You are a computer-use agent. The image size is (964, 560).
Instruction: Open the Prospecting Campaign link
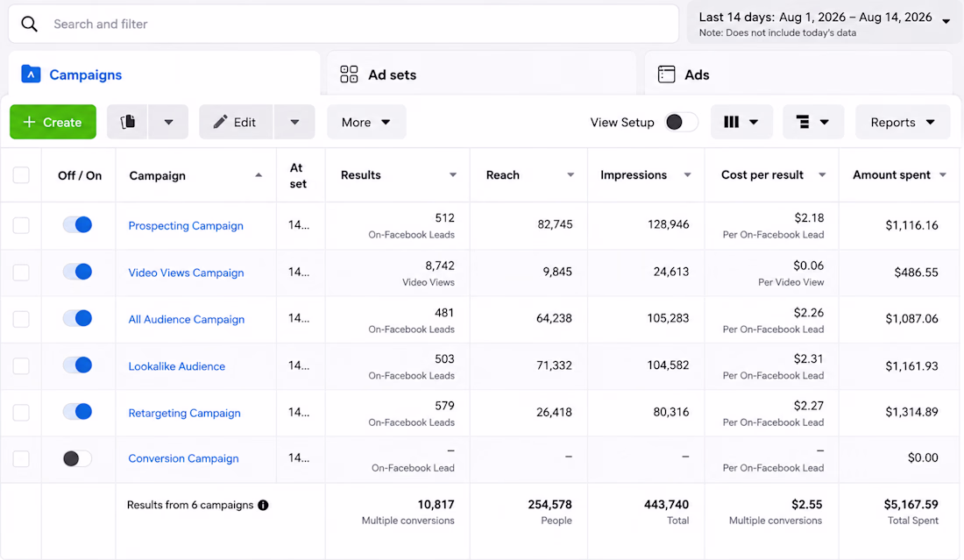(186, 225)
